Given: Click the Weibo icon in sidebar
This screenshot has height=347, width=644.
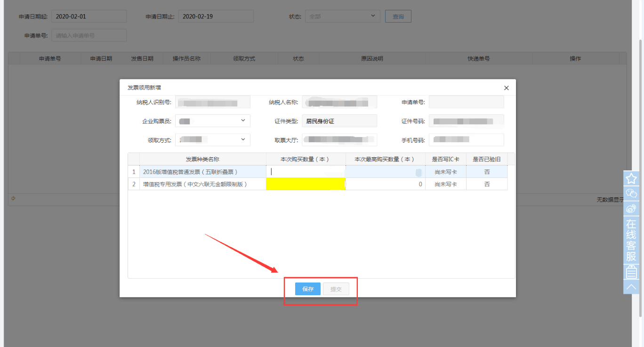Looking at the screenshot, I should tap(631, 208).
